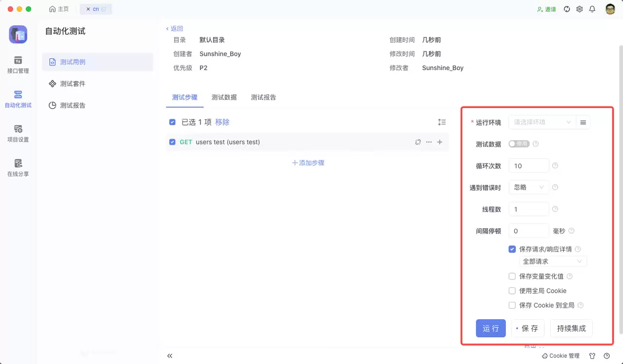
Task: Click help icon next to 保存请求/响应详情
Action: [578, 249]
